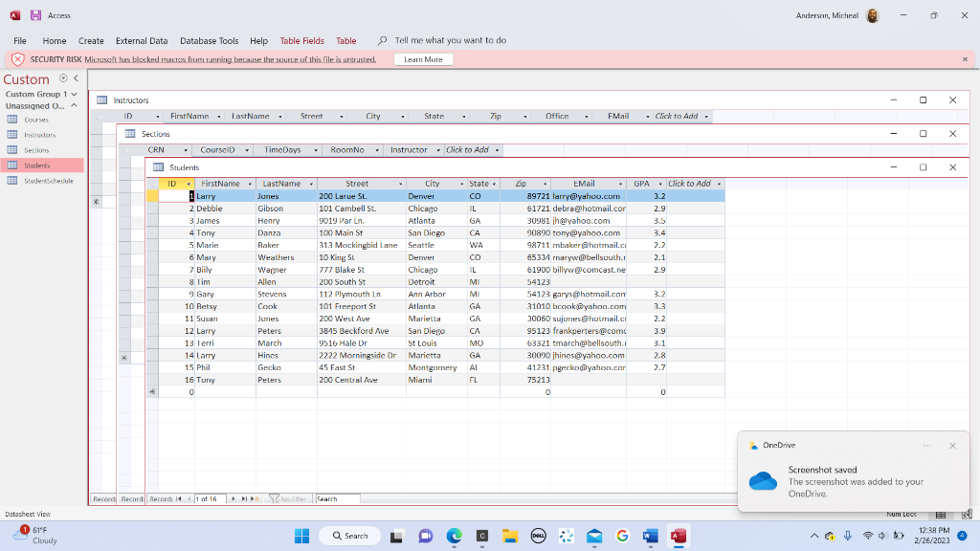Open the StudentSchedule table
This screenshot has width=980, height=551.
tap(47, 181)
